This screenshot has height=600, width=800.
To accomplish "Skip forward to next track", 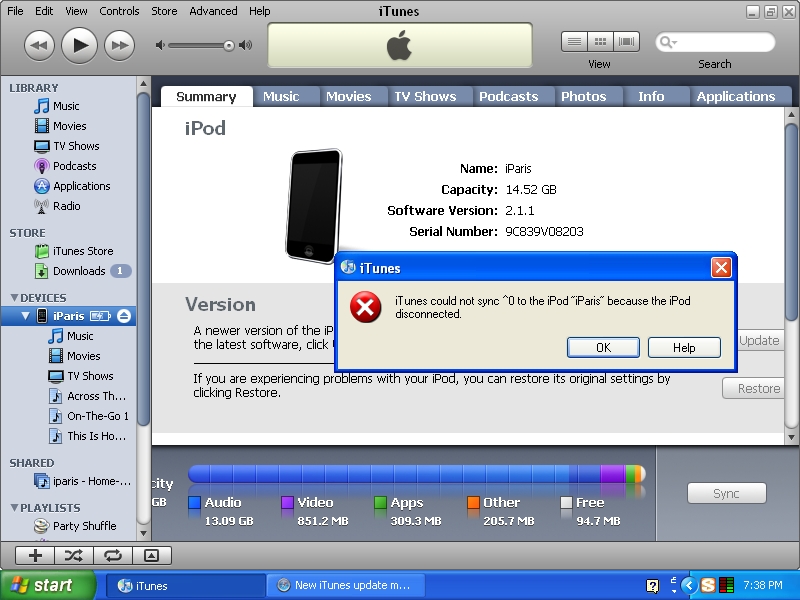I will tap(119, 45).
